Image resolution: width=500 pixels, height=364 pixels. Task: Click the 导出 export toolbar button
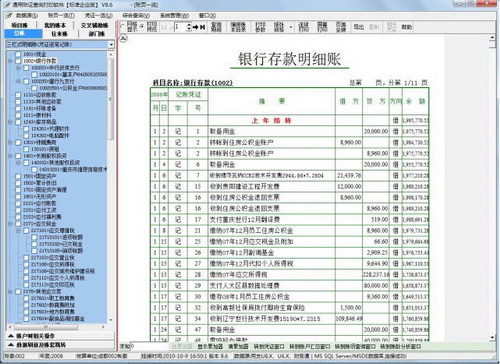coord(359,27)
